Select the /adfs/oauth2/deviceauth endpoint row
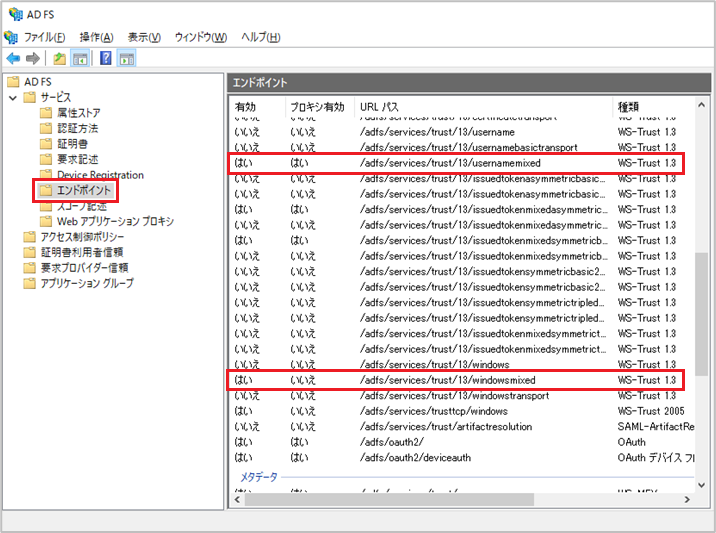The height and width of the screenshot is (533, 716). pos(462,458)
